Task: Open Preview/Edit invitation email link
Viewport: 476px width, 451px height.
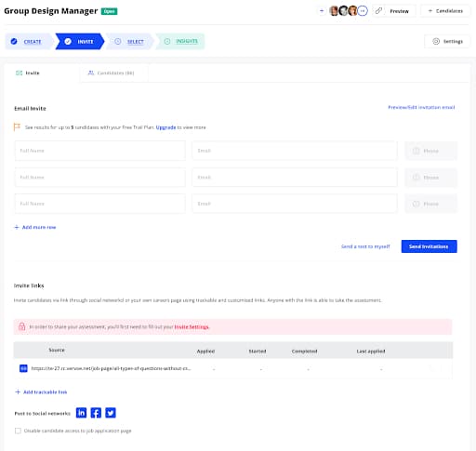Action: (421, 107)
